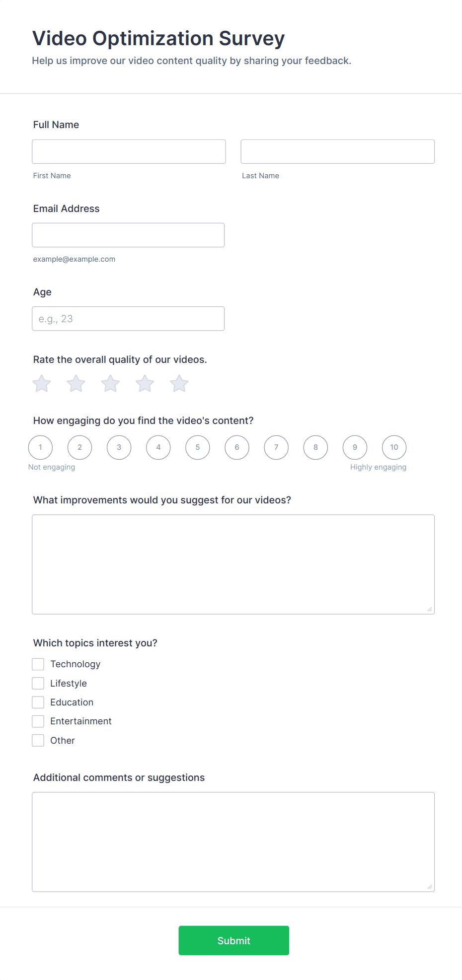Set engagement rating to 7
The image size is (462, 980).
[276, 447]
